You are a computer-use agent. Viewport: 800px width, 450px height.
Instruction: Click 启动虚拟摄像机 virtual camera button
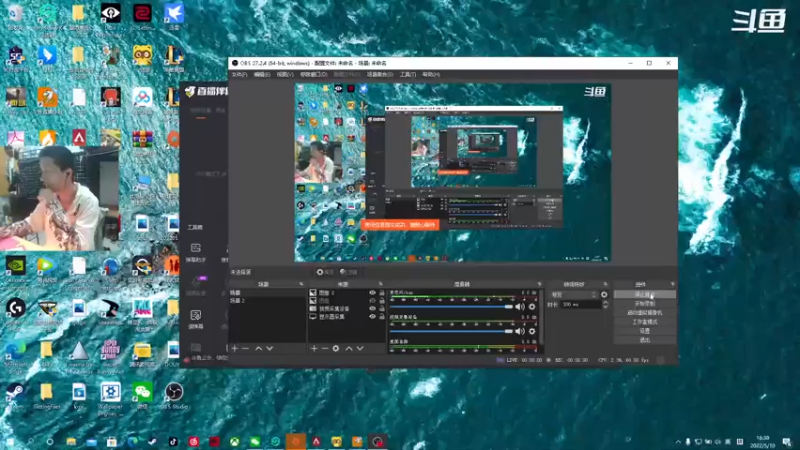coord(645,313)
